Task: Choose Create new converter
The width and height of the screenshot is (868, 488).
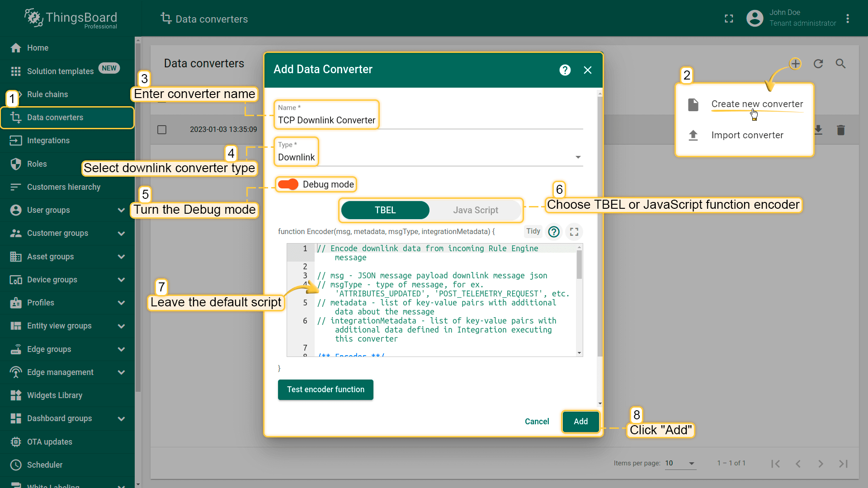Action: 745,104
